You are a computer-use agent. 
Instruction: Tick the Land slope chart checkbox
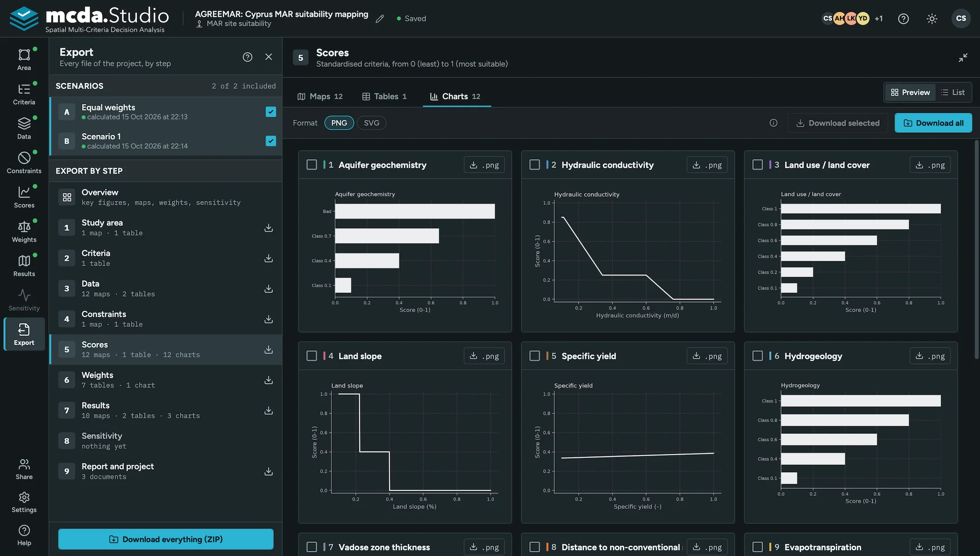point(312,356)
